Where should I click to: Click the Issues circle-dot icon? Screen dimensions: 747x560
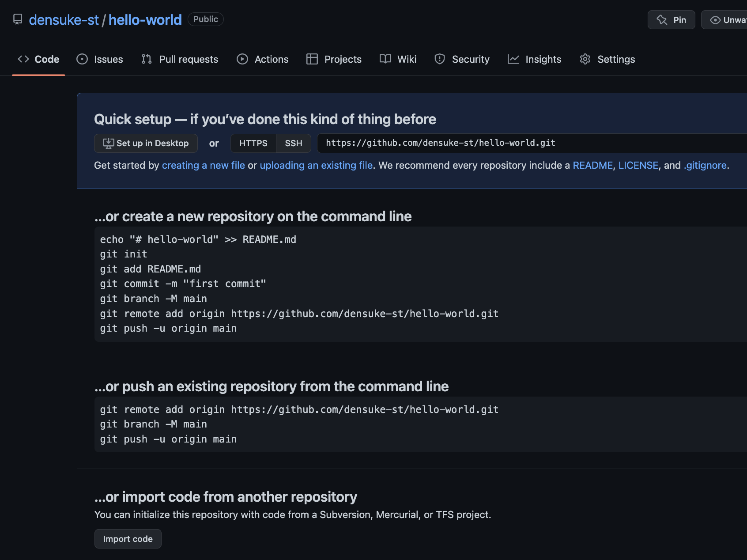point(82,59)
